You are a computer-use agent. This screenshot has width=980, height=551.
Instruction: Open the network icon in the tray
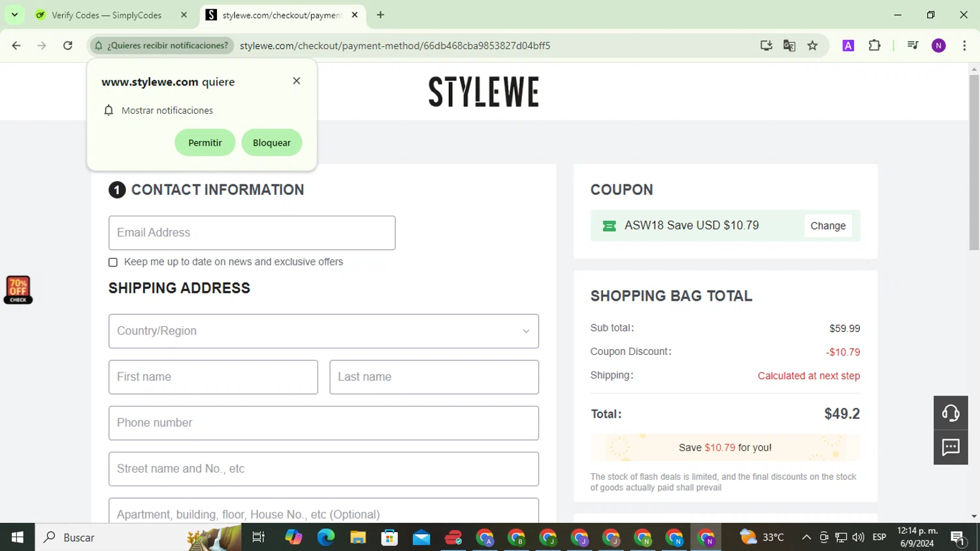point(841,537)
